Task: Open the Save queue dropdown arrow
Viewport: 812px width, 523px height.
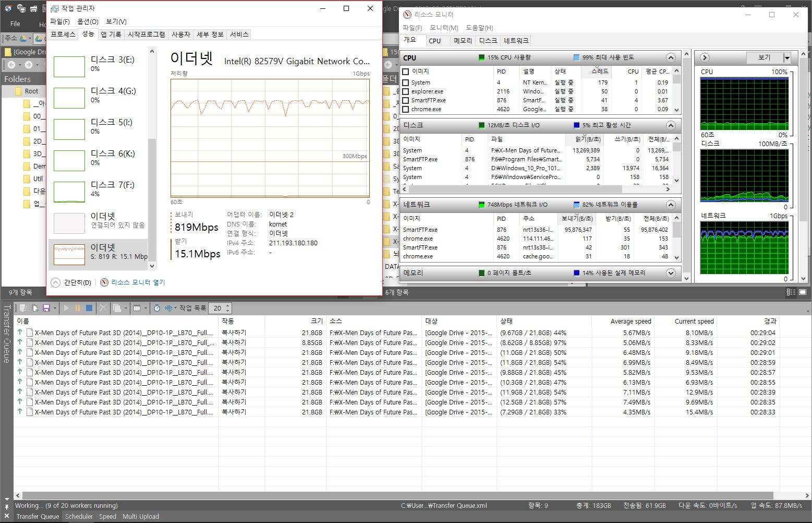Action: tap(55, 308)
